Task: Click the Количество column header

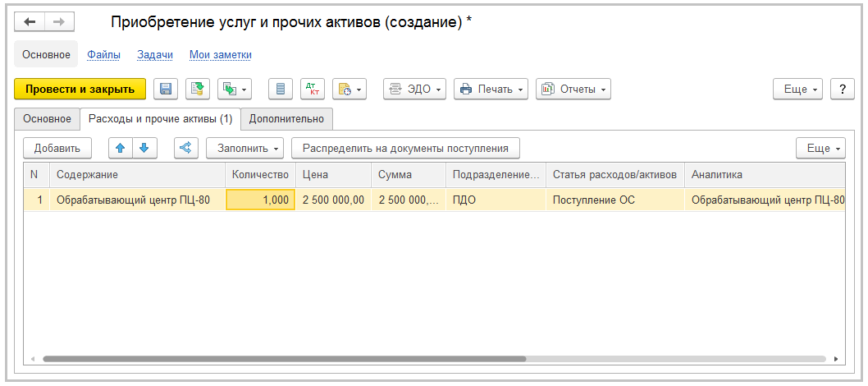Action: [x=260, y=174]
